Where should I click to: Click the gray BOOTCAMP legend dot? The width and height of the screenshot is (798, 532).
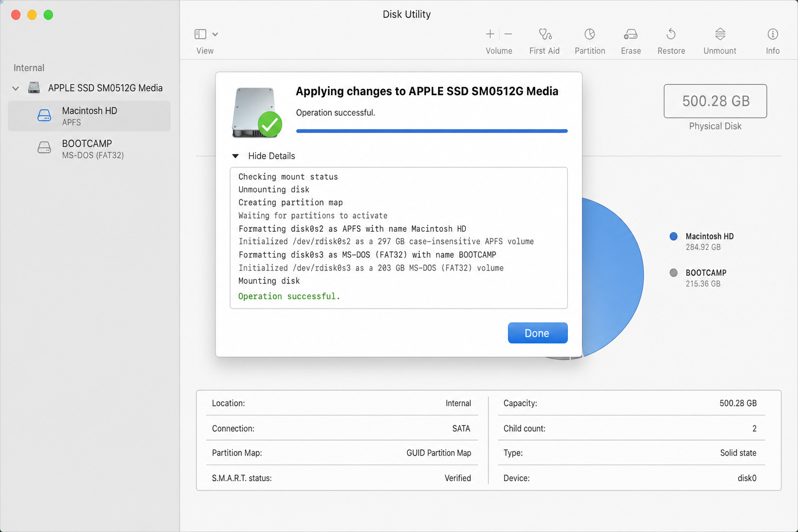click(674, 273)
